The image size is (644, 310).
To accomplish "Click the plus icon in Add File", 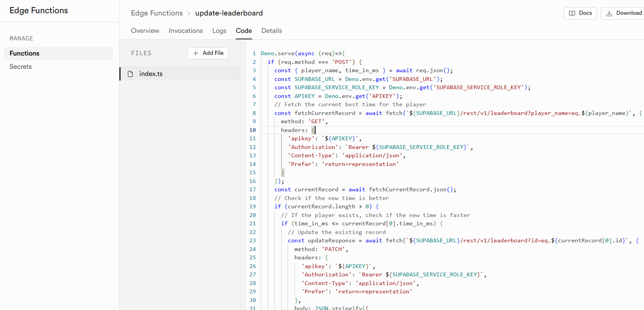I will [x=196, y=53].
